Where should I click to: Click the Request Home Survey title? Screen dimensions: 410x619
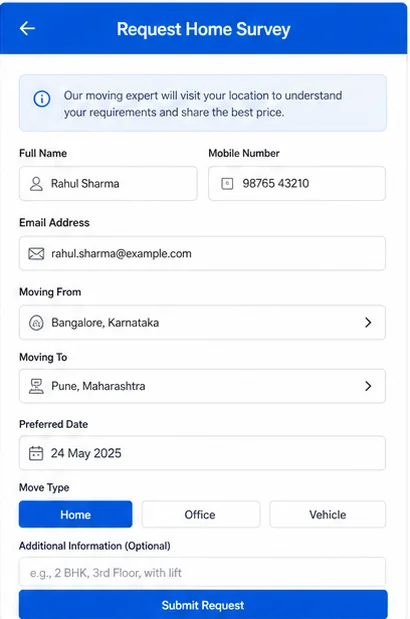tap(204, 29)
